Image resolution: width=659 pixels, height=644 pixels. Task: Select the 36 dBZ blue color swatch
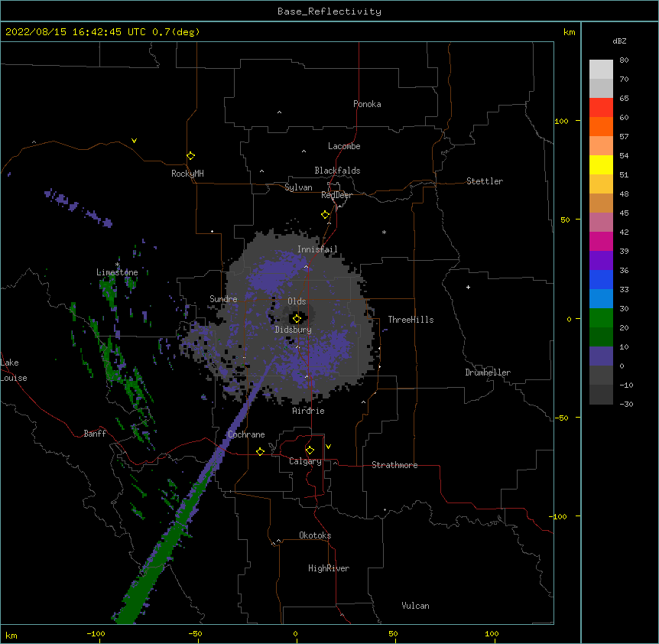coord(601,279)
